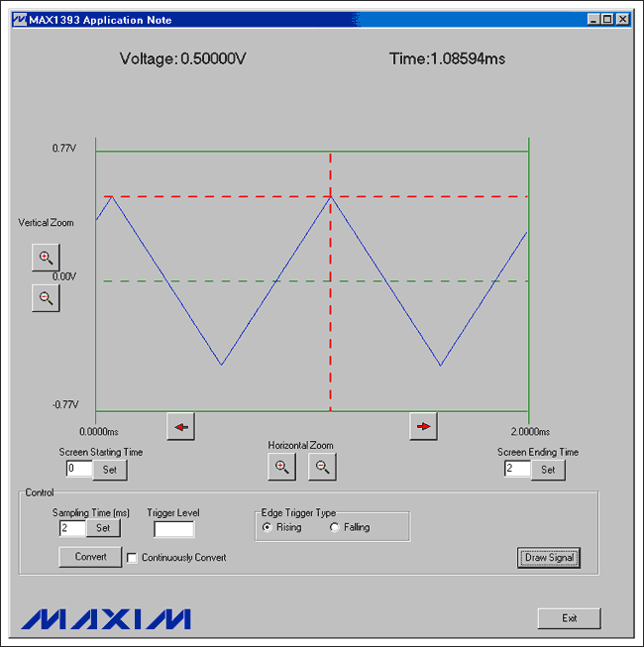Select the Falling edge trigger type
The height and width of the screenshot is (647, 644).
(x=335, y=527)
